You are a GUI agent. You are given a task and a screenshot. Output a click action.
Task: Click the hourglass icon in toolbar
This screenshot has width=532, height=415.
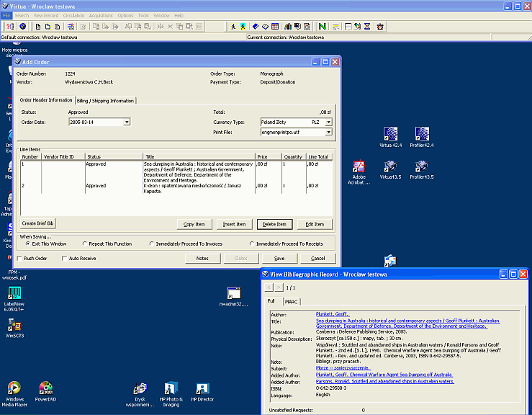click(x=367, y=27)
